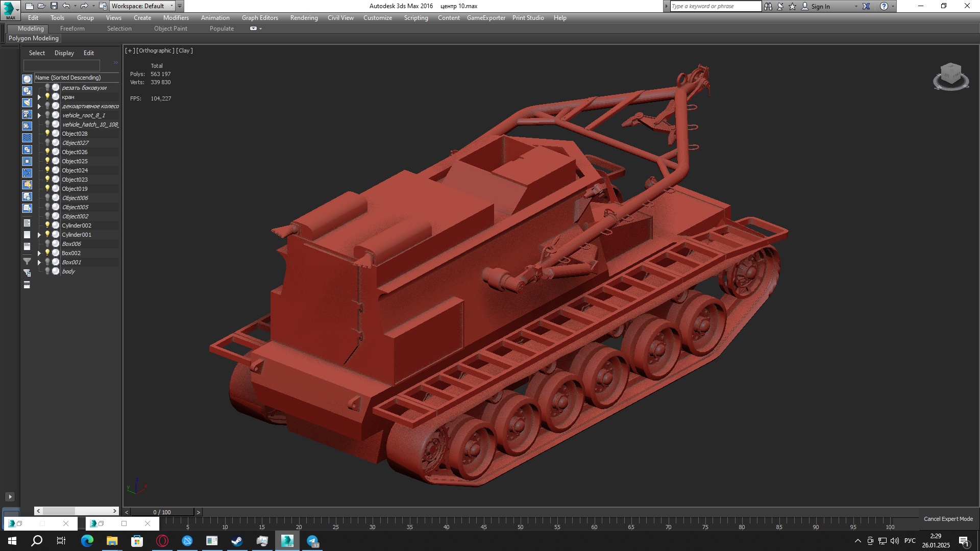The image size is (980, 551).
Task: Open the Display menu in scene explorer
Action: pyautogui.click(x=64, y=53)
